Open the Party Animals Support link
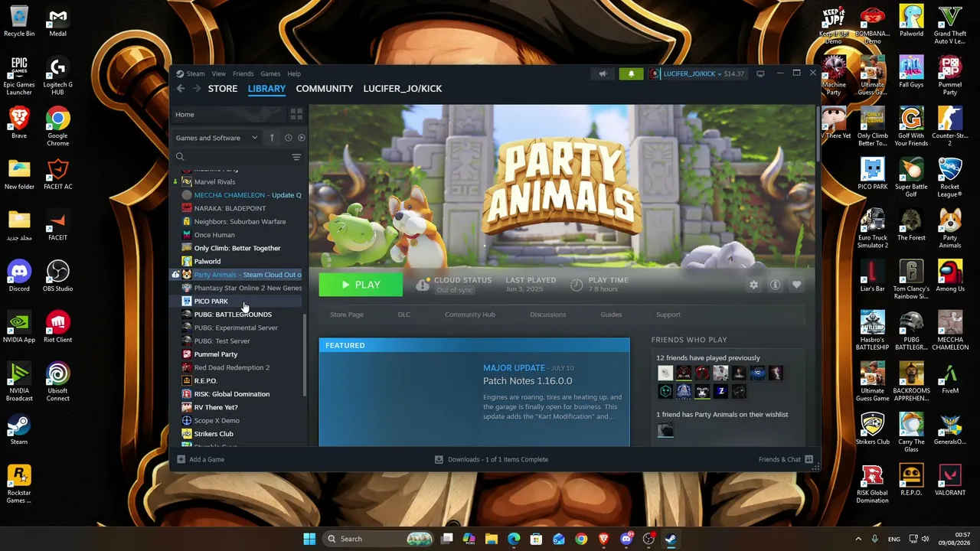Image resolution: width=980 pixels, height=551 pixels. pos(668,315)
